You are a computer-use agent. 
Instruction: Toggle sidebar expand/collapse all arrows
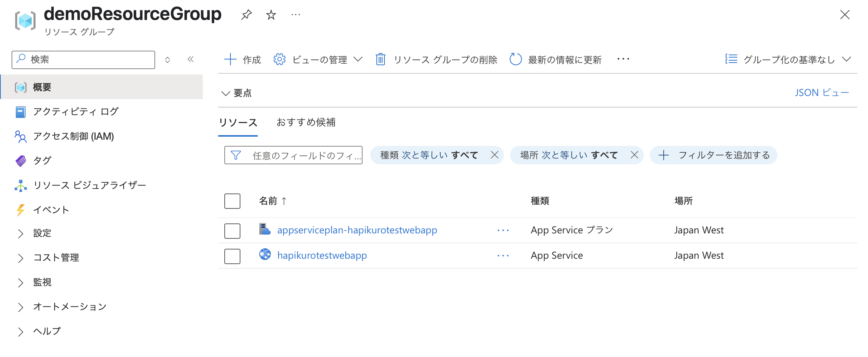coord(167,60)
